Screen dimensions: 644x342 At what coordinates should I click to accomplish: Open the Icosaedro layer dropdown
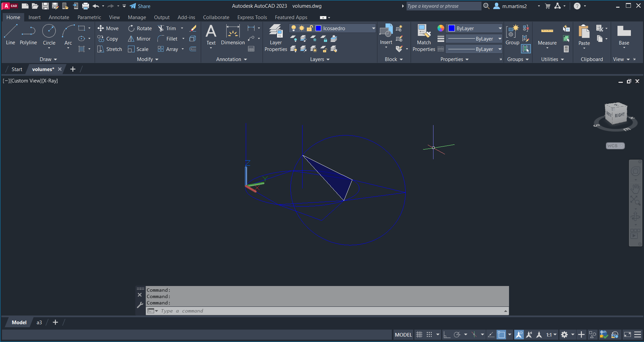(373, 28)
